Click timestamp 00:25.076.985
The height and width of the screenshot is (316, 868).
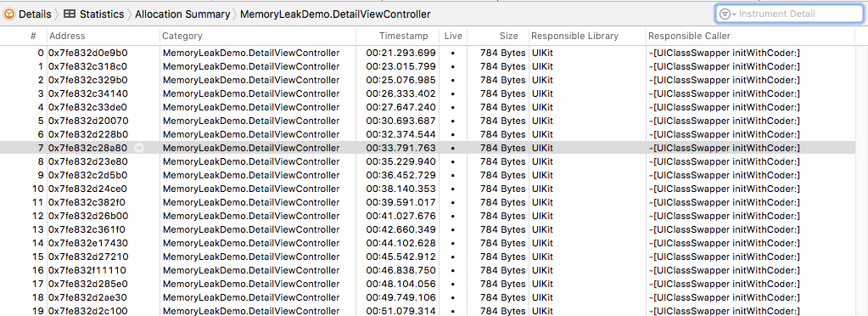tap(400, 81)
